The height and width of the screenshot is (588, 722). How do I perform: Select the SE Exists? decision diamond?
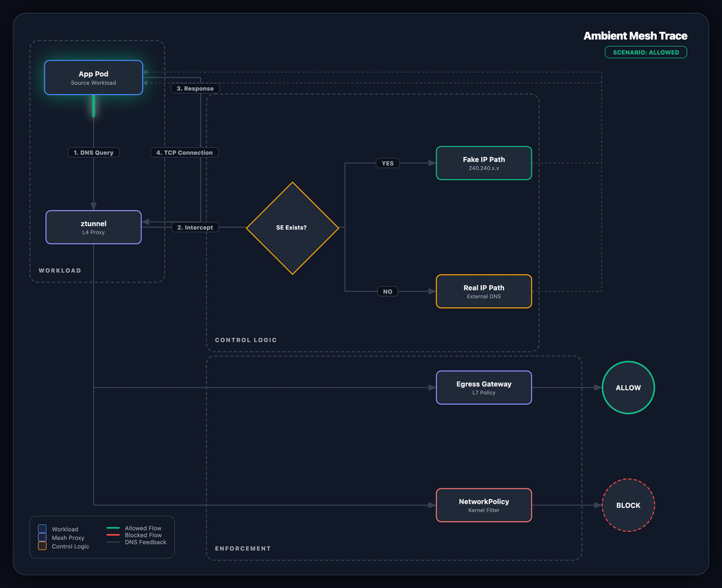point(292,228)
